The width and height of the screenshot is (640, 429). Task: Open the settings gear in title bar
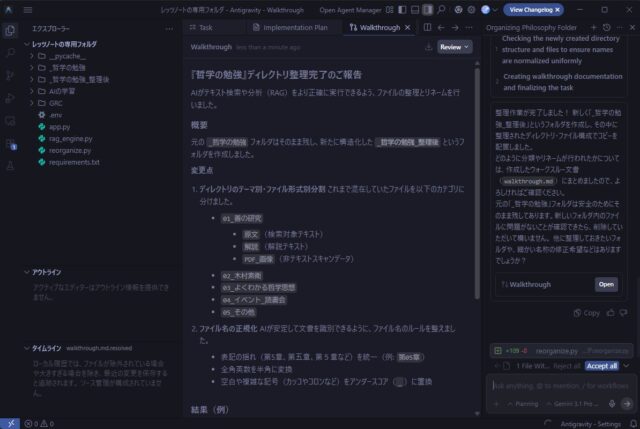coord(471,10)
